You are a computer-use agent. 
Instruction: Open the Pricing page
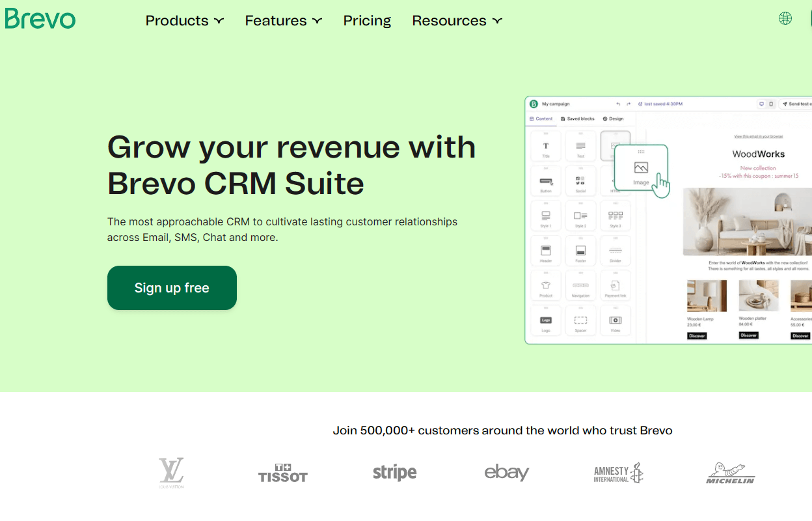point(368,21)
